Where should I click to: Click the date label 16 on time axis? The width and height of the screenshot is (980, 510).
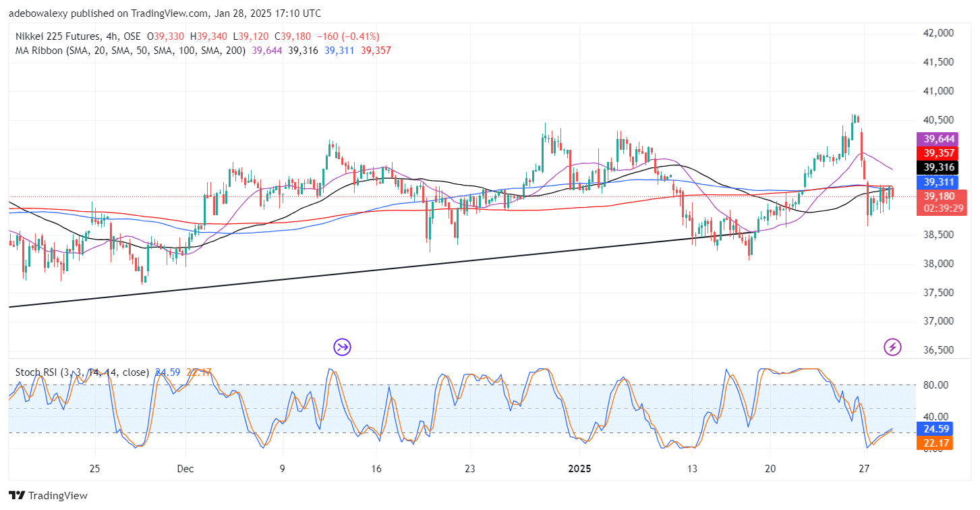pos(376,468)
